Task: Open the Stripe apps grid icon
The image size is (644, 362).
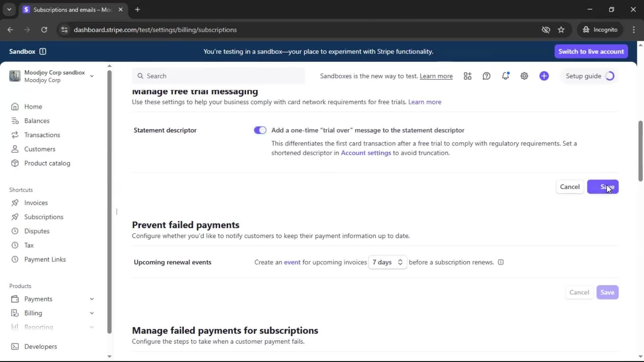Action: point(467,76)
